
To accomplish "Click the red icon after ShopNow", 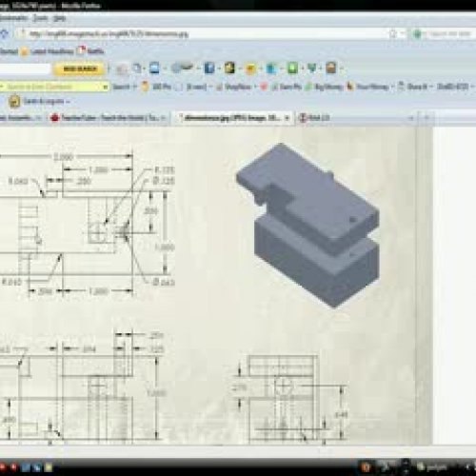I will (x=264, y=87).
